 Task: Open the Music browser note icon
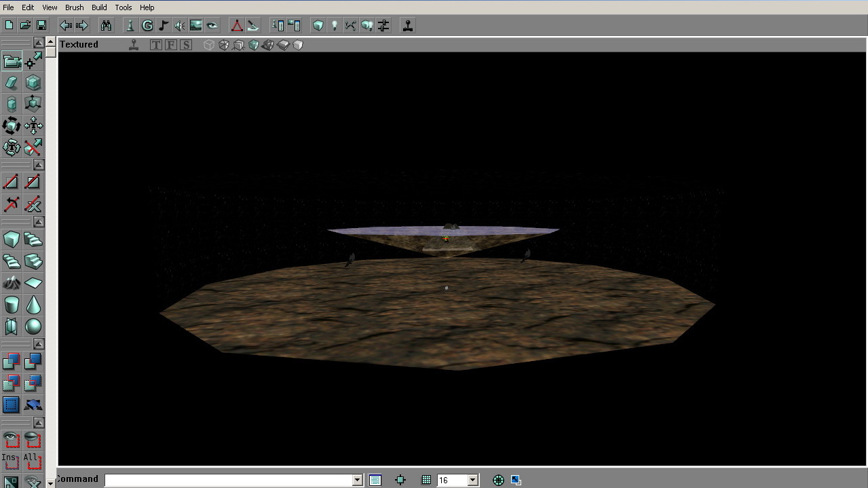tap(164, 26)
